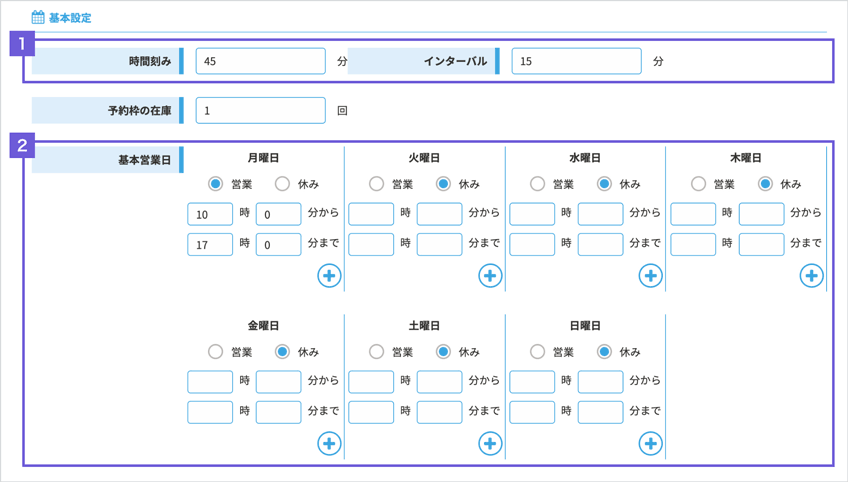Add a time slot for 金曜日
This screenshot has width=848, height=482.
pyautogui.click(x=329, y=444)
